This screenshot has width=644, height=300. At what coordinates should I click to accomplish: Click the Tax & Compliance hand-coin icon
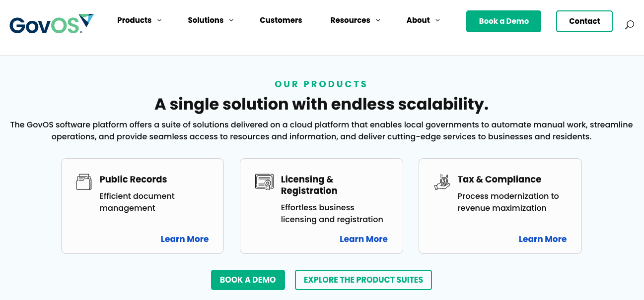[x=442, y=182]
